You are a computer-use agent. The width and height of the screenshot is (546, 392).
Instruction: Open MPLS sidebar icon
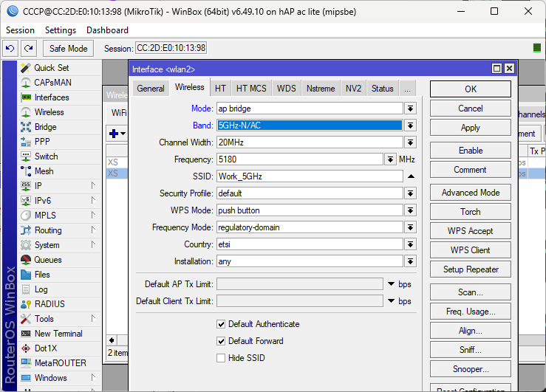[26, 216]
